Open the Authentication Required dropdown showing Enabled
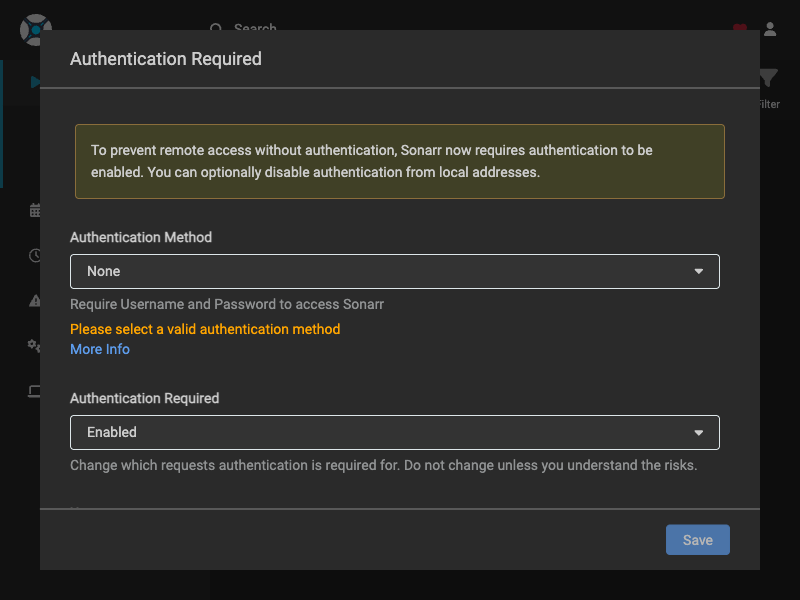Screen dimensions: 800x600 (394, 432)
